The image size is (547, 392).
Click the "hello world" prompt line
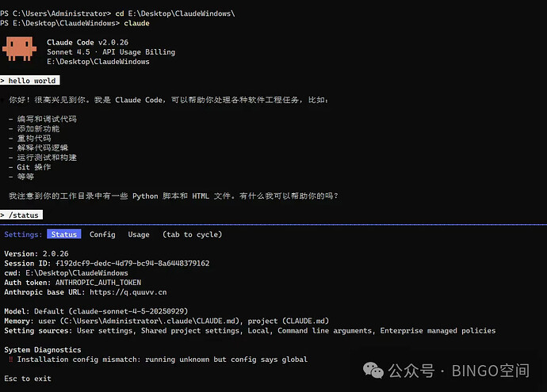(x=32, y=81)
